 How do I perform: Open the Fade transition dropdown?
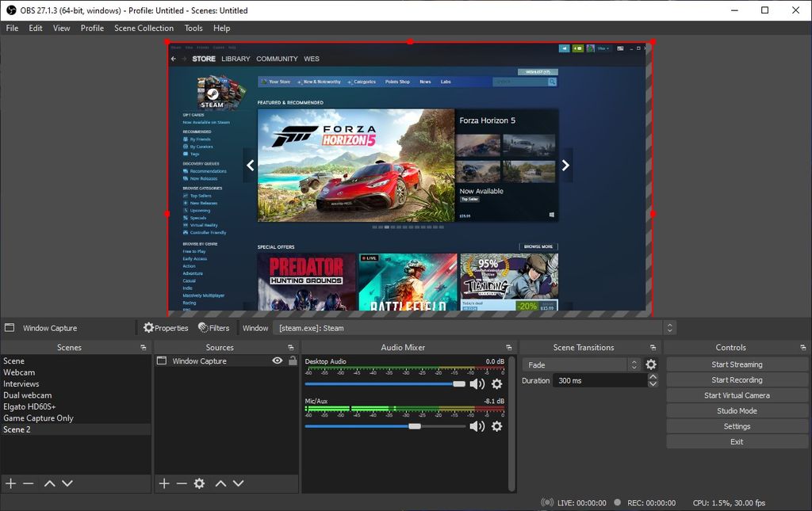(x=633, y=364)
